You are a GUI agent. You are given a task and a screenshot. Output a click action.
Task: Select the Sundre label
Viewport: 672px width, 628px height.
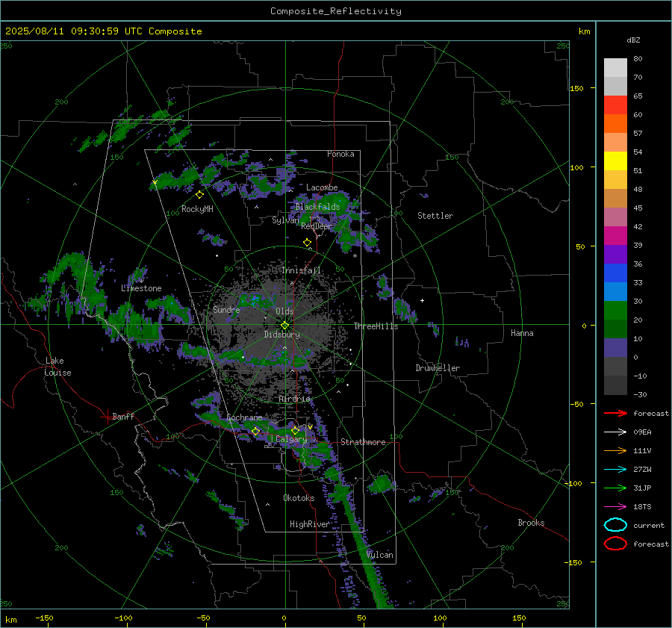coord(226,310)
